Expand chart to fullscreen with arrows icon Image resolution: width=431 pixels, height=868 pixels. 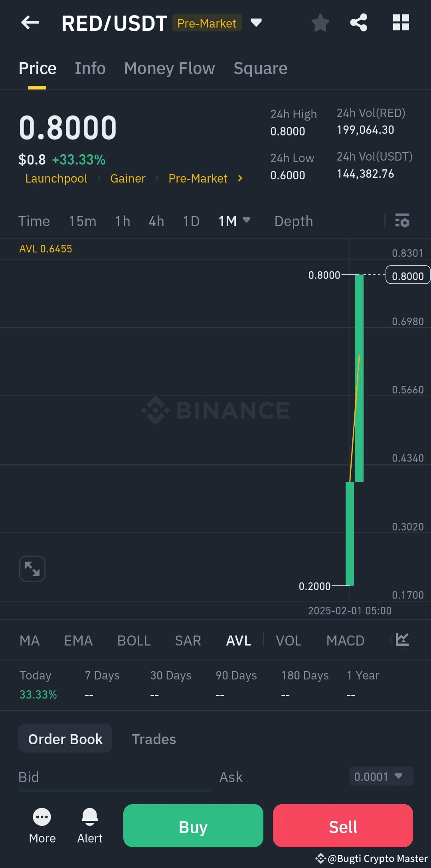tap(32, 568)
